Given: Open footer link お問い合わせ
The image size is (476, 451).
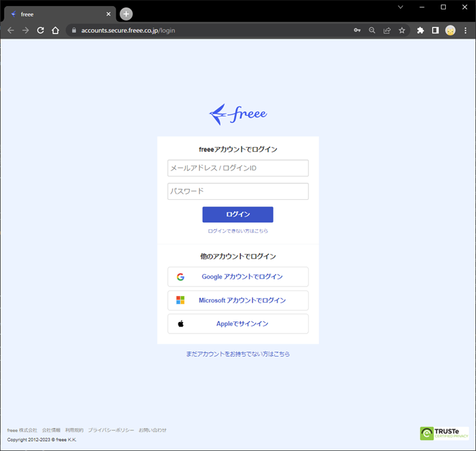Looking at the screenshot, I should tap(152, 430).
